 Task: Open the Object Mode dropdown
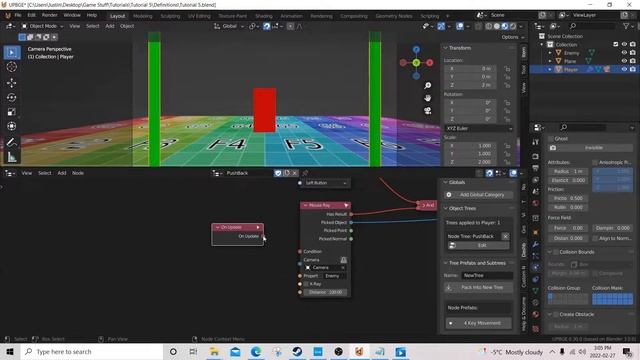pos(43,26)
